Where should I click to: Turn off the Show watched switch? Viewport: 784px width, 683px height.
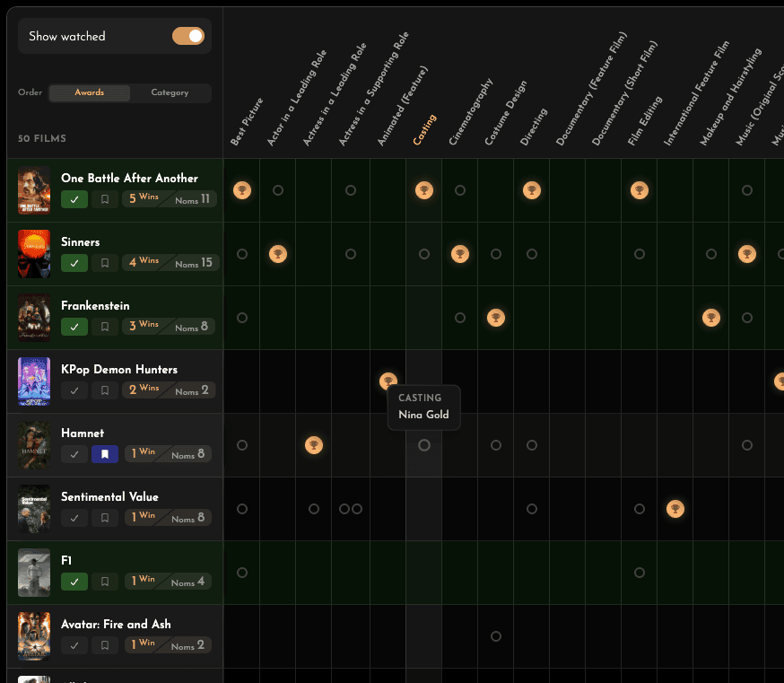[188, 36]
